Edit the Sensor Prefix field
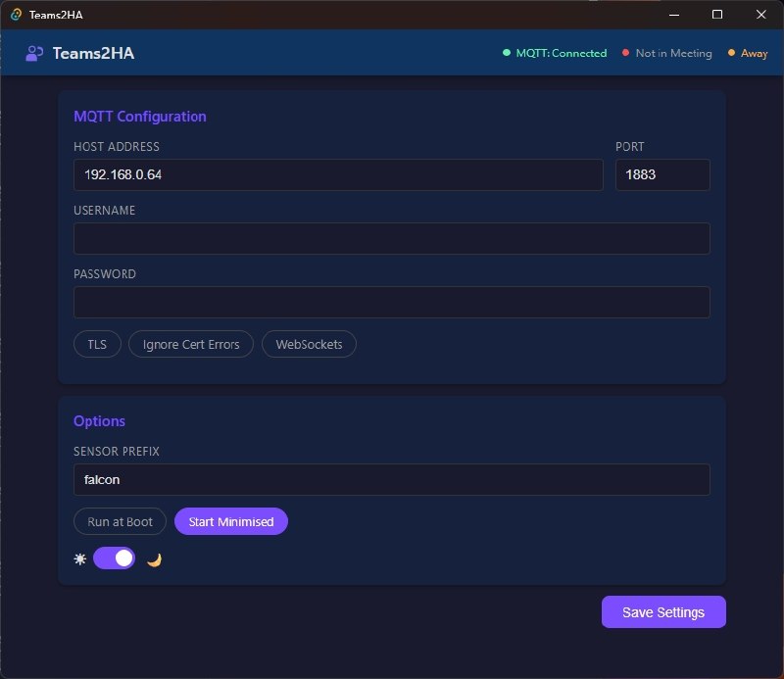 (391, 479)
